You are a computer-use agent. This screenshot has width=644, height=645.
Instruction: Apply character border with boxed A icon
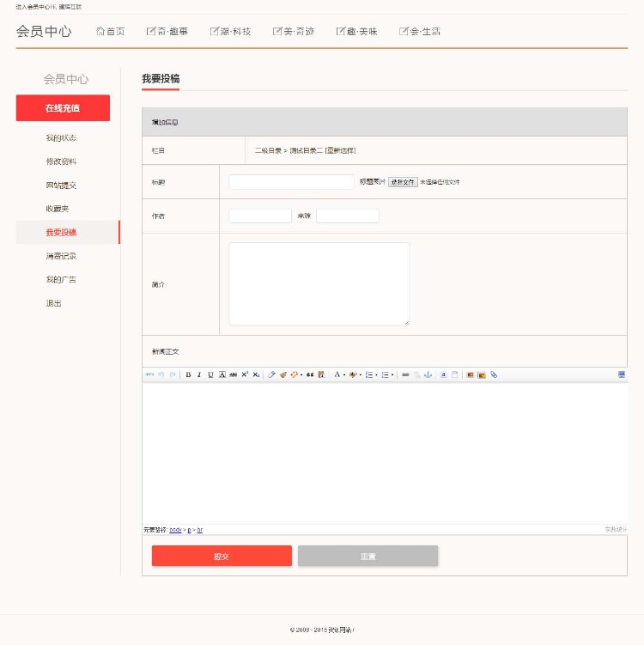click(222, 374)
